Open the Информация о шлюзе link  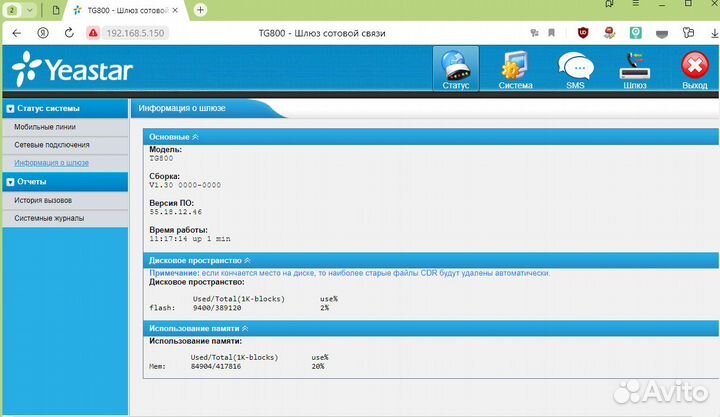(51, 162)
